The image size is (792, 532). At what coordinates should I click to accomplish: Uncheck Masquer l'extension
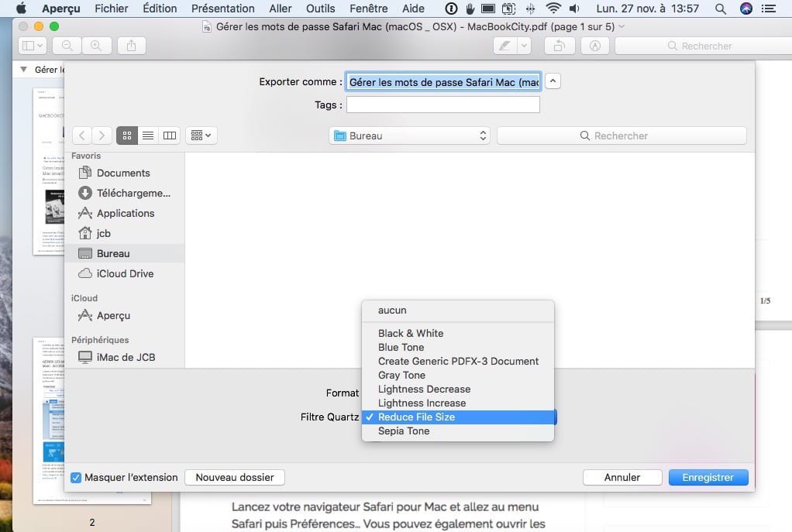click(75, 477)
